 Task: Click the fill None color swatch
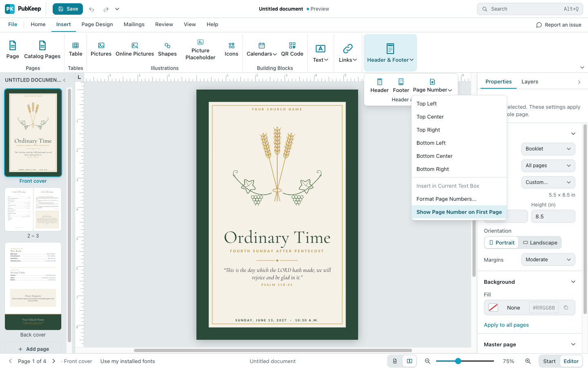click(493, 307)
